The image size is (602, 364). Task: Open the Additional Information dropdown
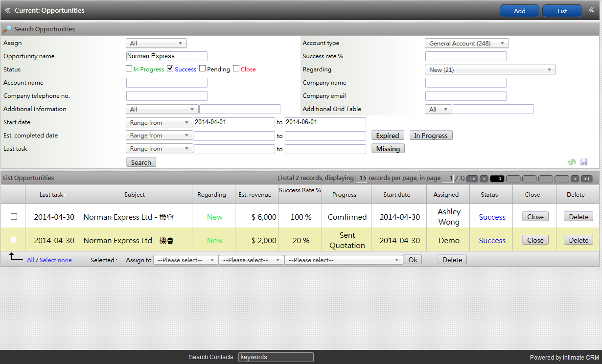pyautogui.click(x=162, y=110)
